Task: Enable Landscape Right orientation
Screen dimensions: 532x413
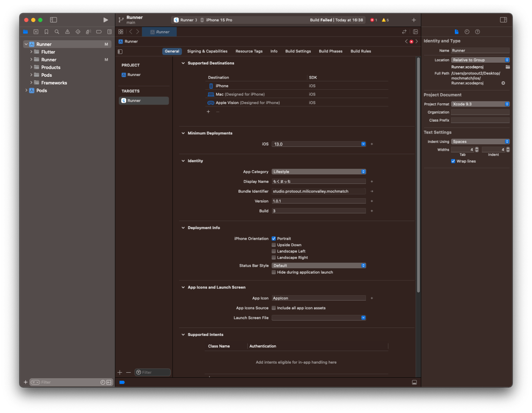Action: [274, 258]
